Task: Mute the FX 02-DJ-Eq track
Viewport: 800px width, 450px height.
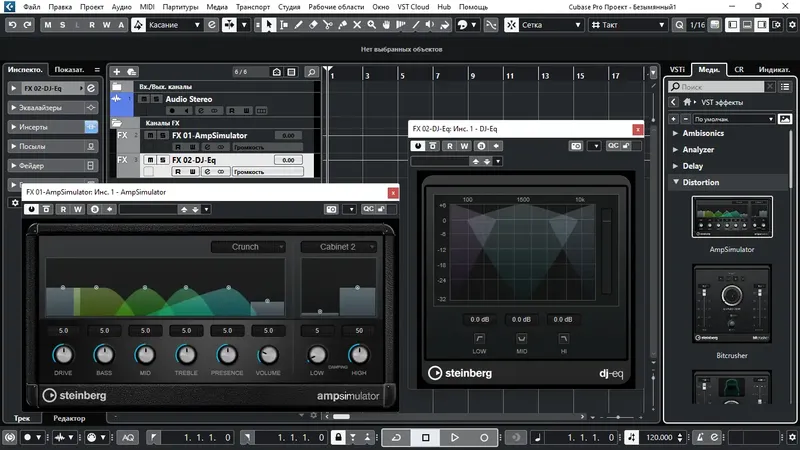Action: click(x=150, y=160)
